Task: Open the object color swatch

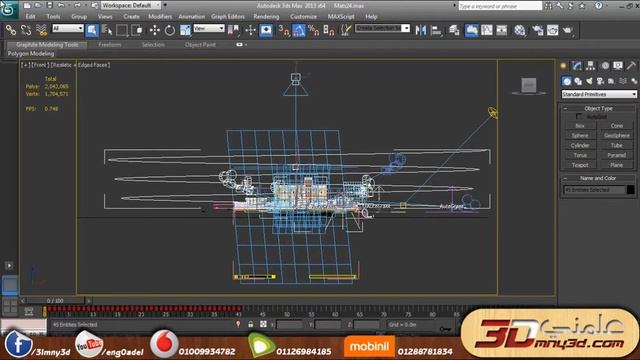Action: (x=631, y=190)
